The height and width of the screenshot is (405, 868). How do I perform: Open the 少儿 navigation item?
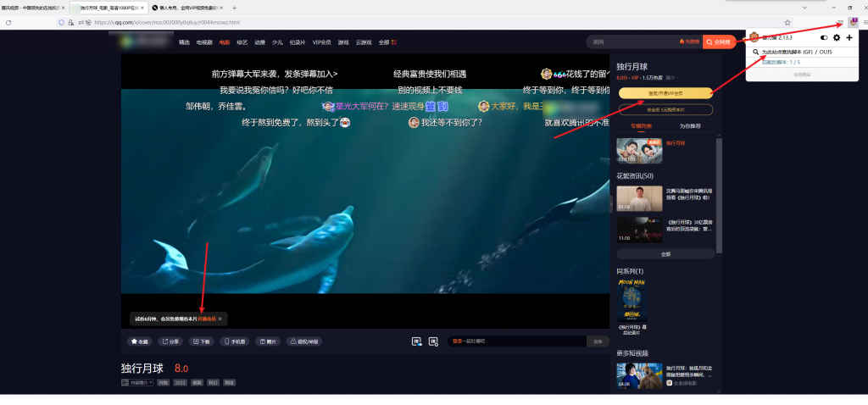277,42
